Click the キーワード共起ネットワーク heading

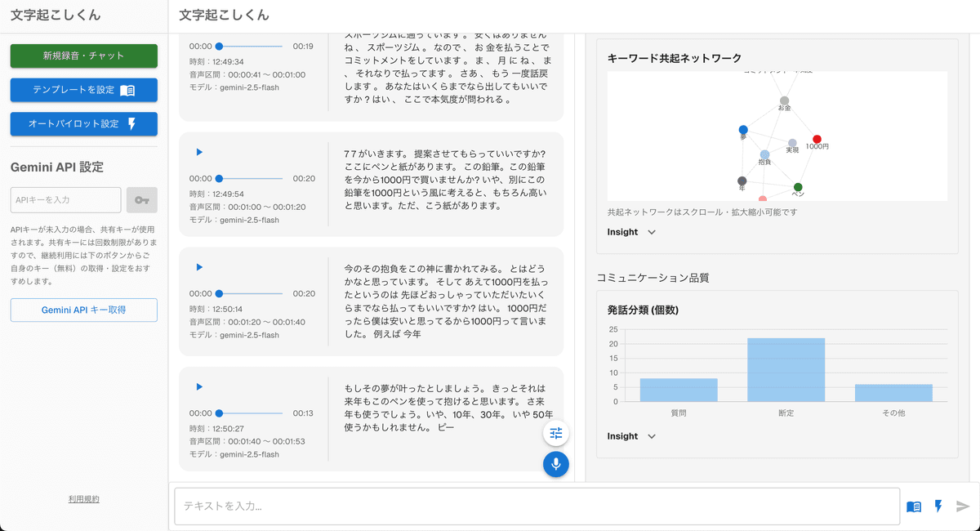[675, 58]
